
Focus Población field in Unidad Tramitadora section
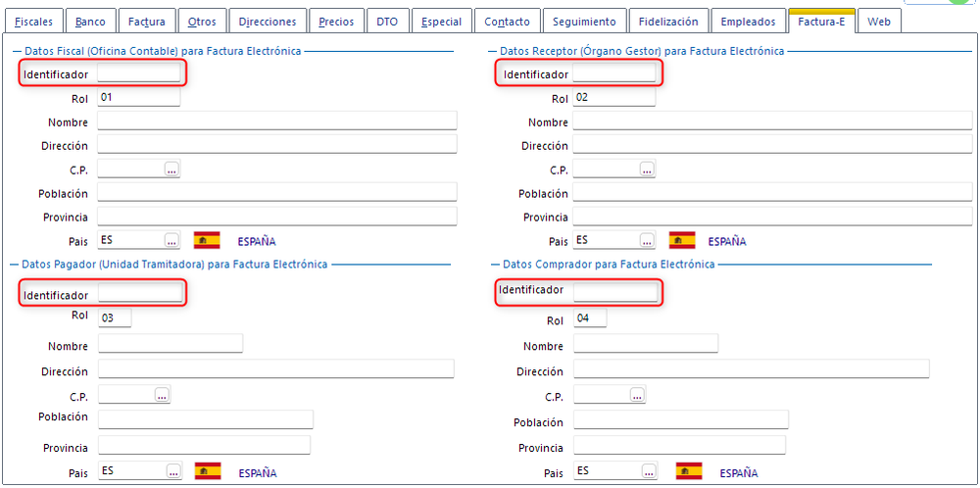(x=206, y=419)
